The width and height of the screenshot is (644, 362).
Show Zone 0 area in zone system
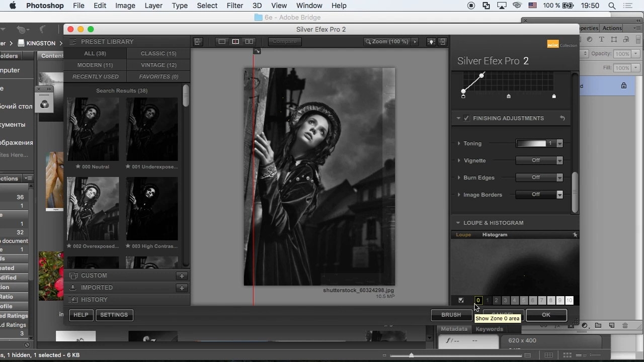478,300
